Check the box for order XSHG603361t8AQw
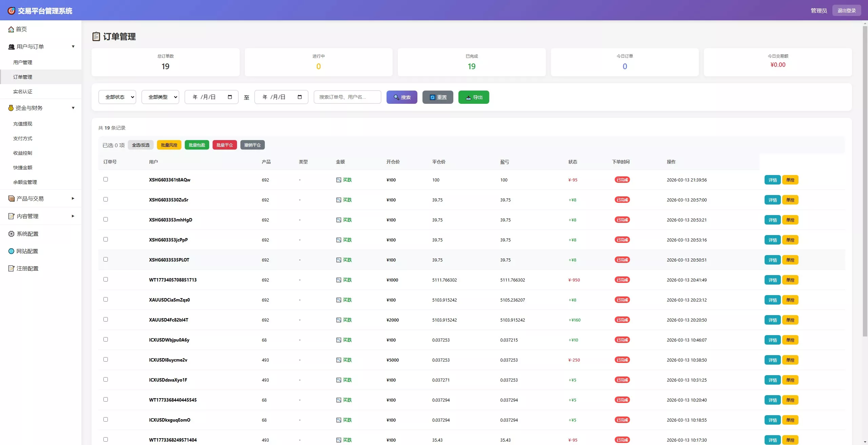This screenshot has height=445, width=868. (105, 179)
